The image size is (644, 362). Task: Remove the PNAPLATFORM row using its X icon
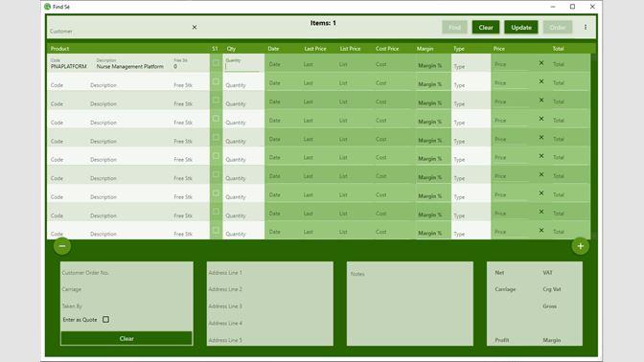(541, 63)
